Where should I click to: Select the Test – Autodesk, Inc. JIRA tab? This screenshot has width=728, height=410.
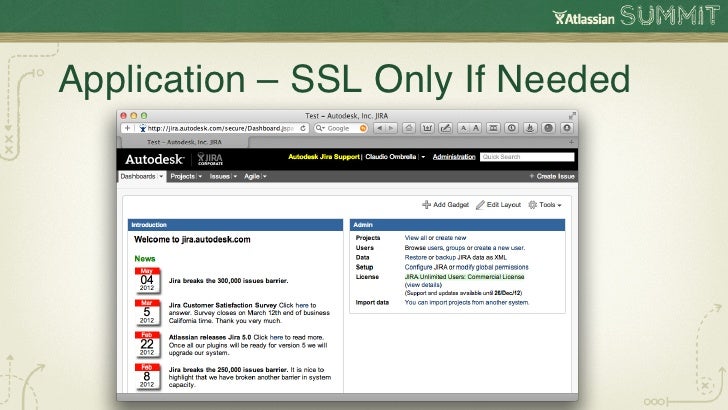click(184, 142)
